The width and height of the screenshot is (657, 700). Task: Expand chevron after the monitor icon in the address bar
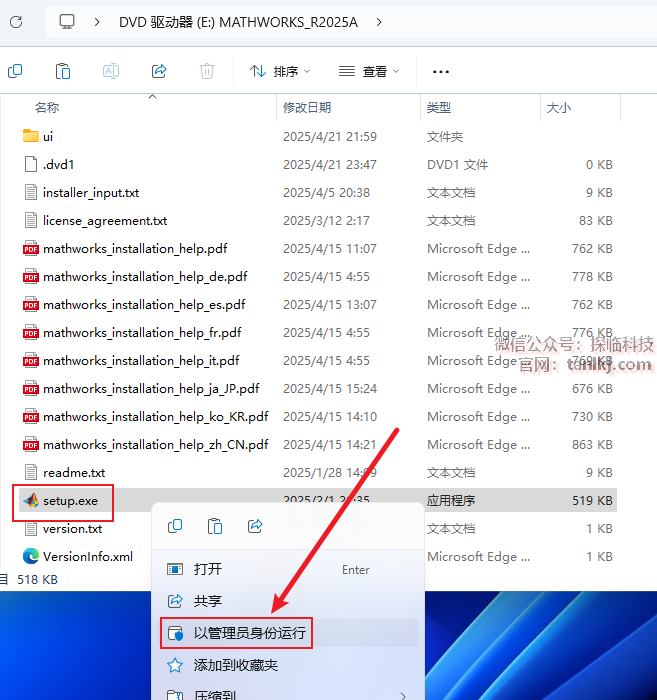point(97,22)
